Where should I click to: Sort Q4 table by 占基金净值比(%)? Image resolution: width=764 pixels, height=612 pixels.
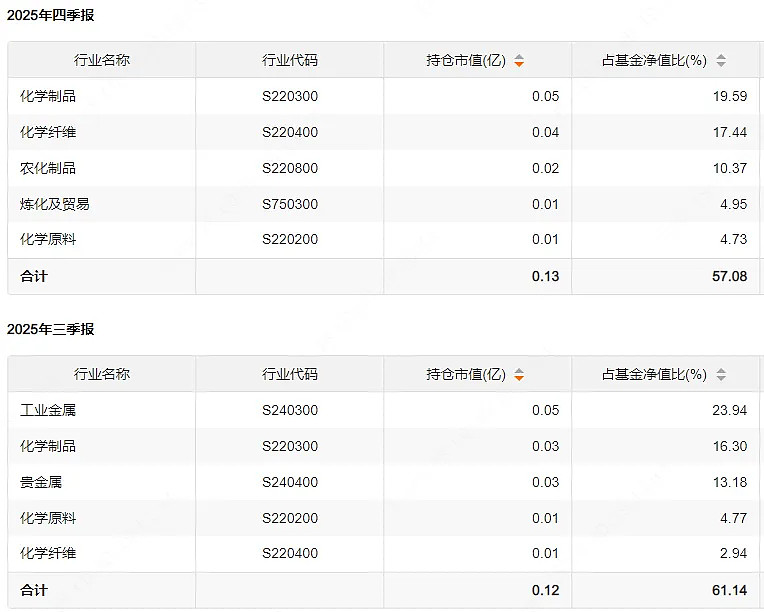click(x=721, y=61)
